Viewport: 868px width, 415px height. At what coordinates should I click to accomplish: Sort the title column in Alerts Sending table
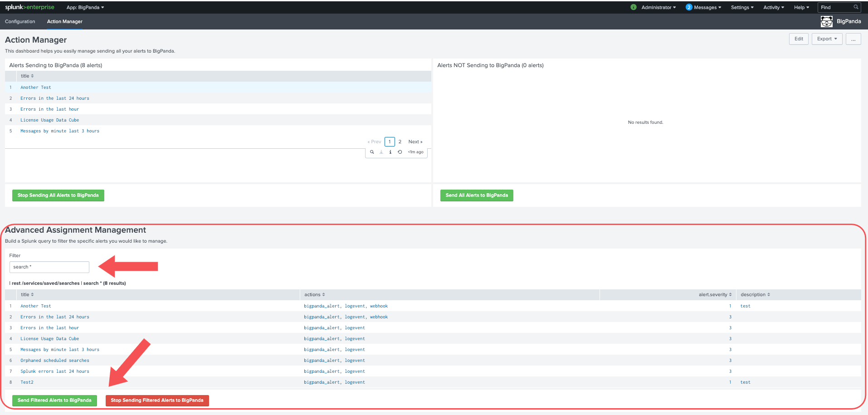tap(27, 76)
